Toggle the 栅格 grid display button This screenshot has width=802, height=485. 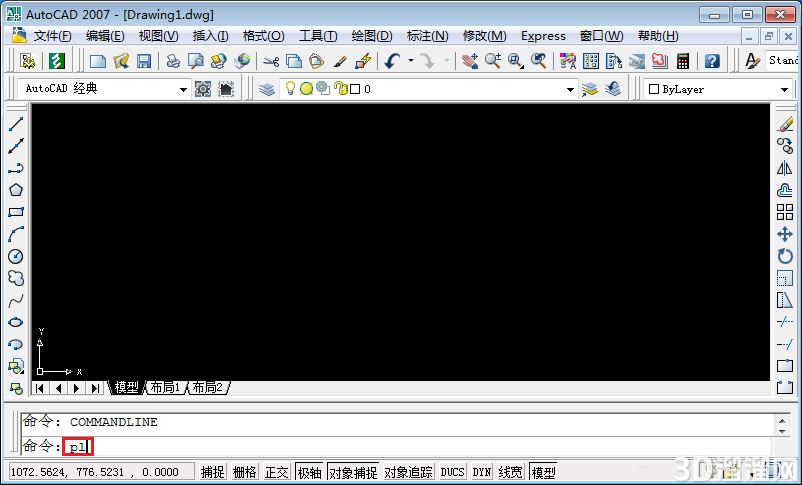pos(244,472)
